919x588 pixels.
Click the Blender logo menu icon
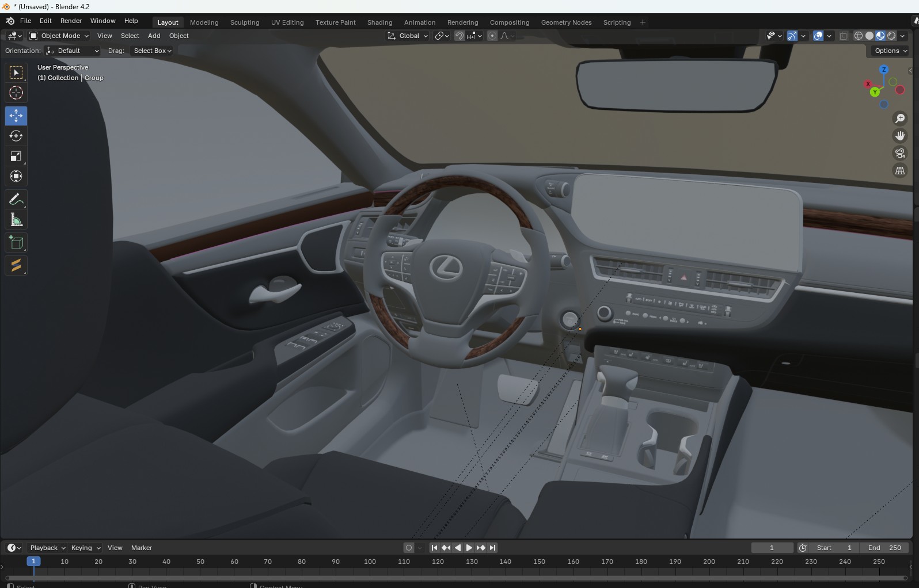click(x=10, y=21)
